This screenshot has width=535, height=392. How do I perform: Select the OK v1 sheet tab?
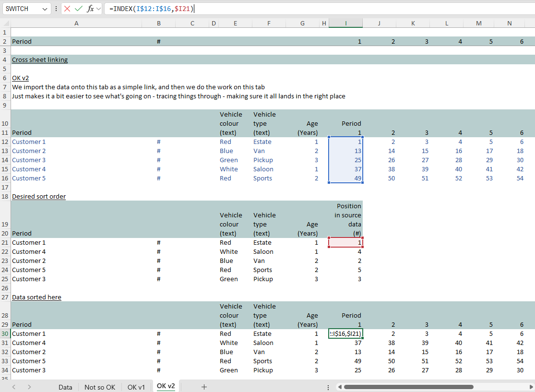[136, 387]
